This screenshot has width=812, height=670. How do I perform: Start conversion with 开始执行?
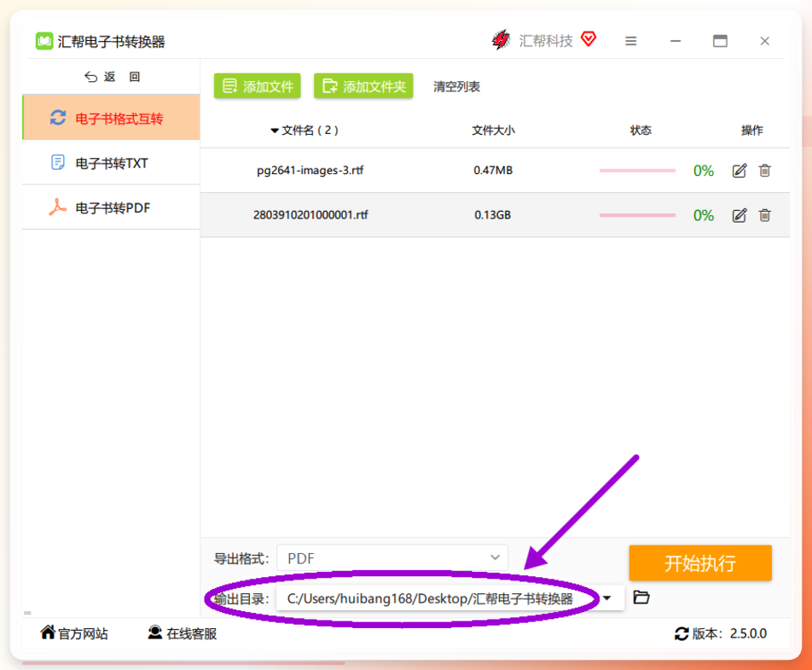(x=700, y=562)
